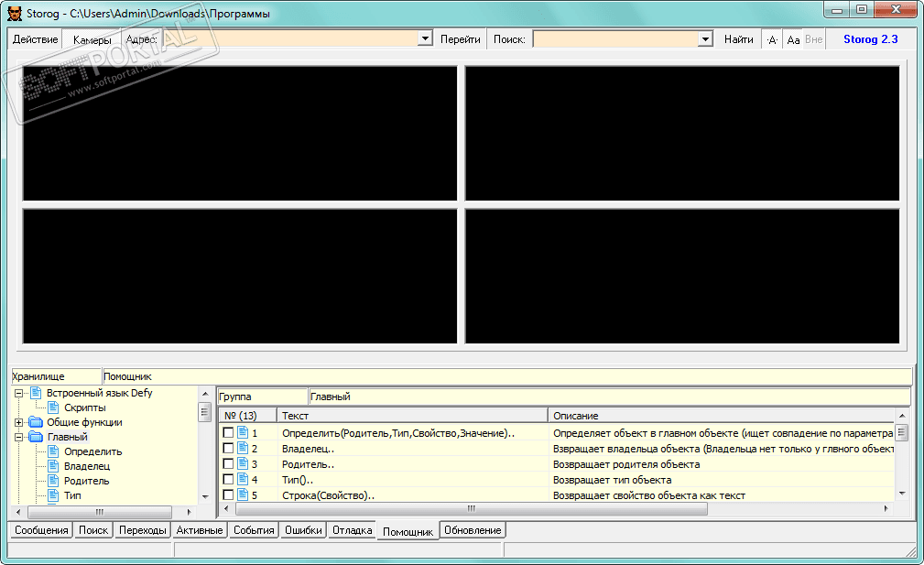Toggle case-sensitive Aa search button
The width and height of the screenshot is (924, 565).
tap(793, 39)
